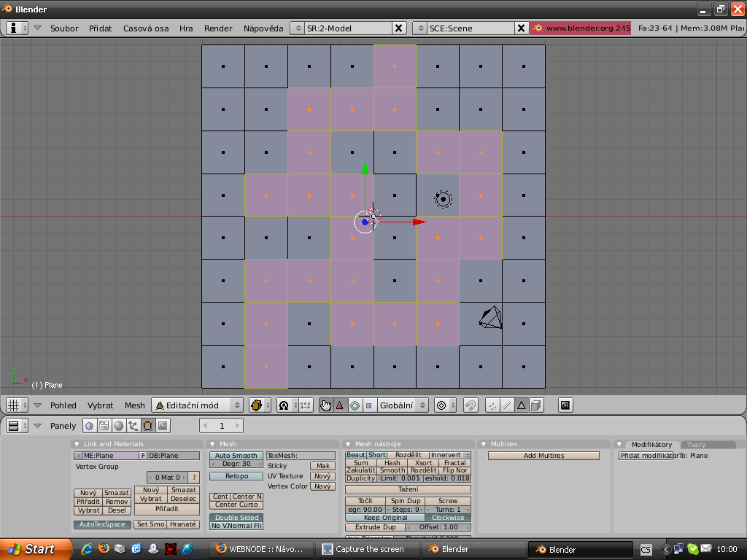Viewport: 747px width, 560px height.
Task: Open the Shading context in Panely buttons
Action: pyautogui.click(x=118, y=426)
